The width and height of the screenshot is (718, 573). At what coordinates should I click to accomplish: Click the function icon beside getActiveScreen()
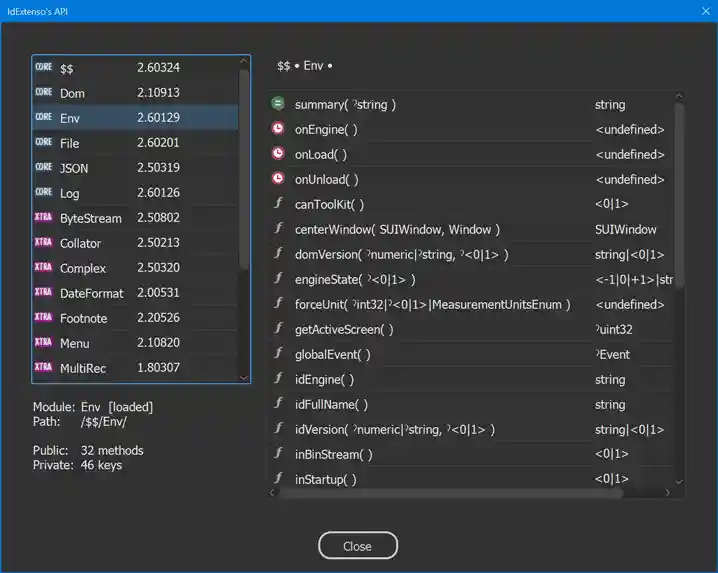pos(278,328)
